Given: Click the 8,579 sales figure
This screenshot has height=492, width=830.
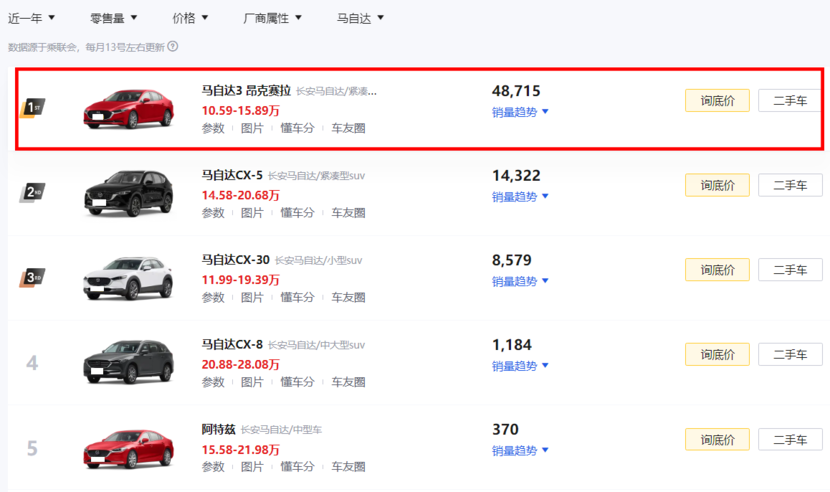Looking at the screenshot, I should pyautogui.click(x=511, y=260).
